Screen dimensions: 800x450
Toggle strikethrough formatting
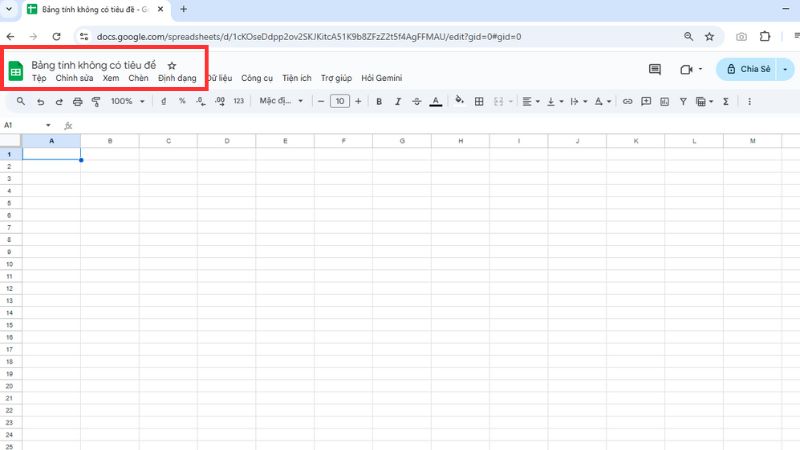pos(415,101)
